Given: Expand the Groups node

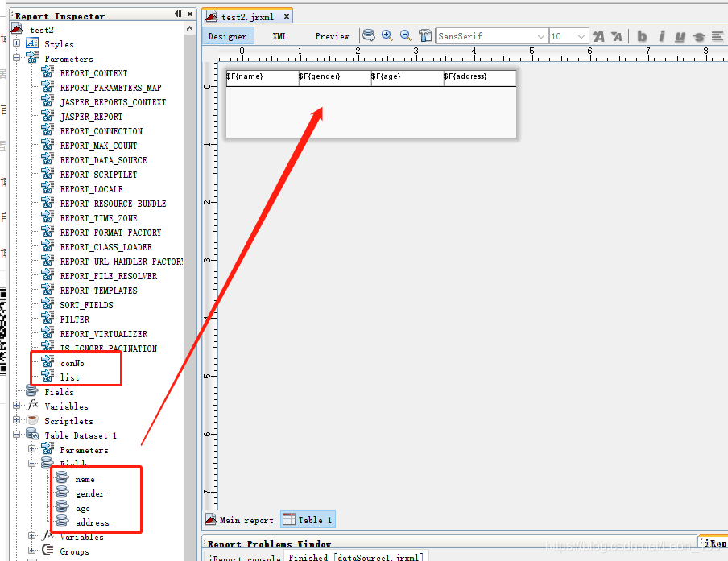Looking at the screenshot, I should tap(31, 551).
